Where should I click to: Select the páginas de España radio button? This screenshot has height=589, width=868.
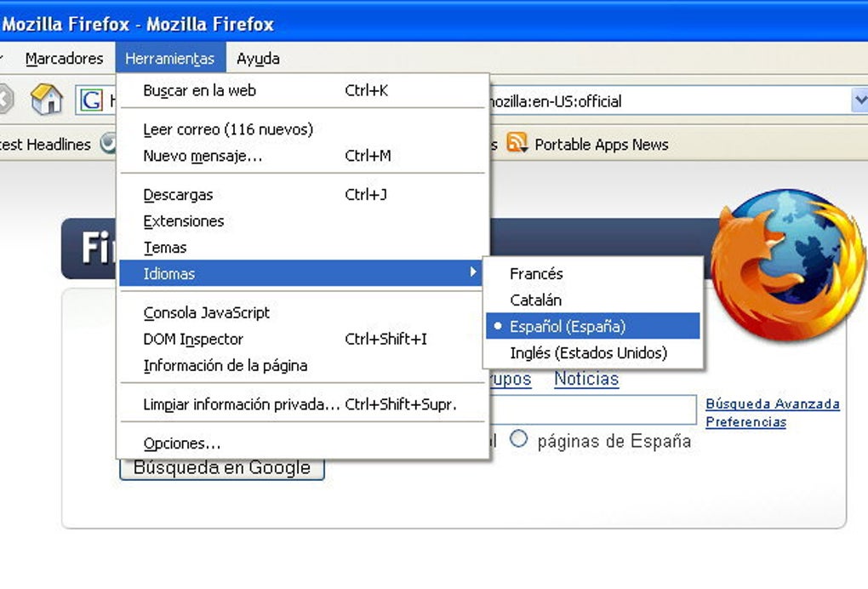(518, 439)
